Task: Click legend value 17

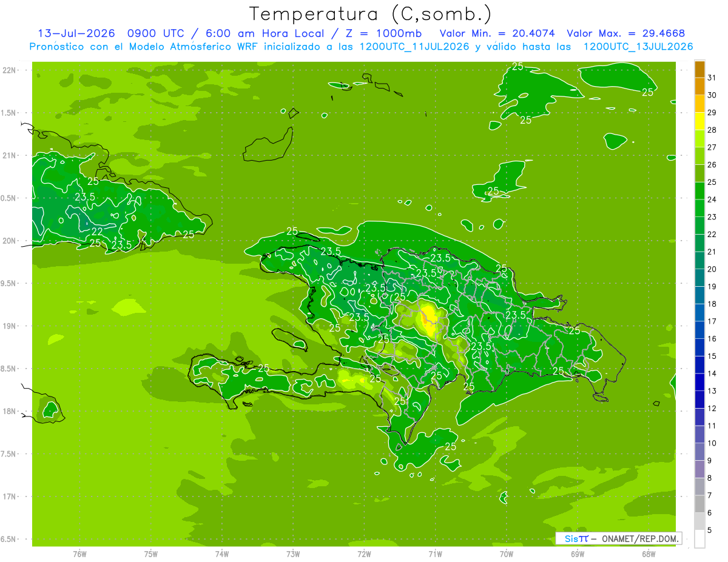Action: click(x=712, y=321)
